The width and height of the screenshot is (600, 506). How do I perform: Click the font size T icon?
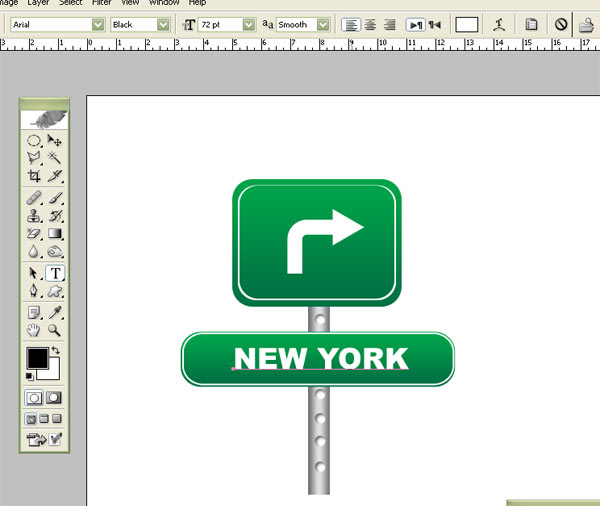point(188,25)
